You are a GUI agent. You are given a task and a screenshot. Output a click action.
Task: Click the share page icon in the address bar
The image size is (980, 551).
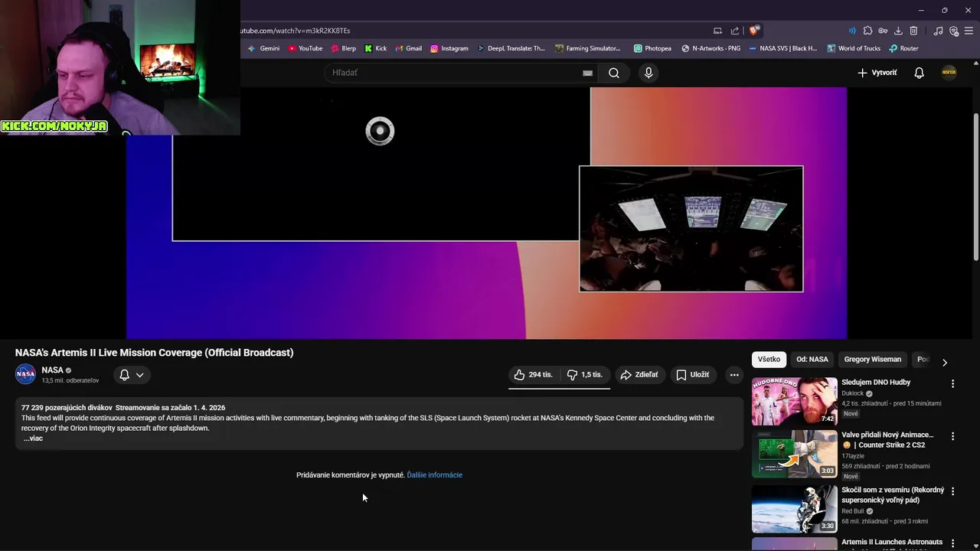coord(735,31)
